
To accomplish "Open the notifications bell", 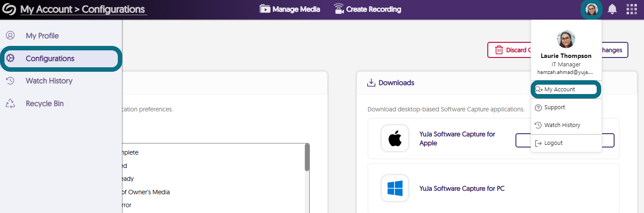I will (x=612, y=9).
